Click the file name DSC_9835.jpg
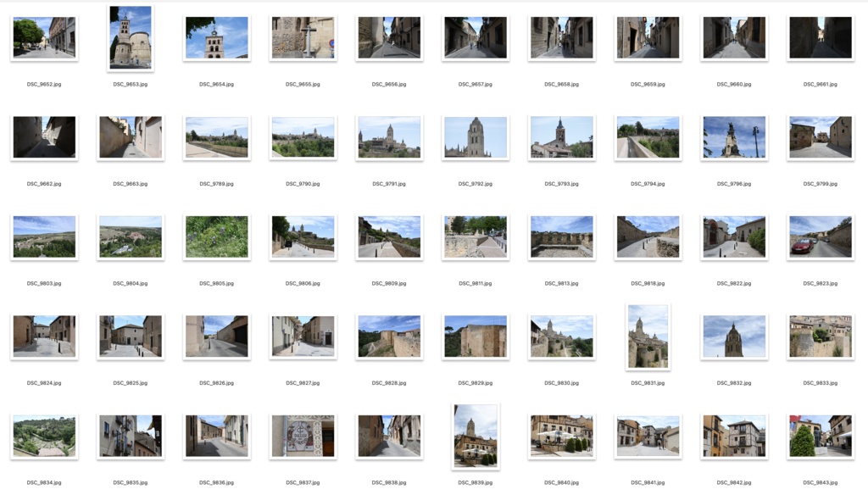Screen dimensions: 868x495 [x=130, y=482]
